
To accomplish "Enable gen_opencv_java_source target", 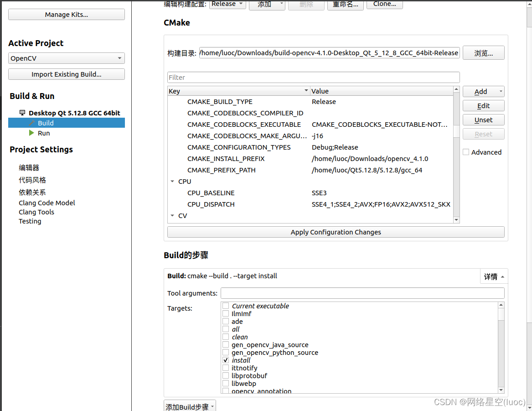I will click(x=226, y=345).
